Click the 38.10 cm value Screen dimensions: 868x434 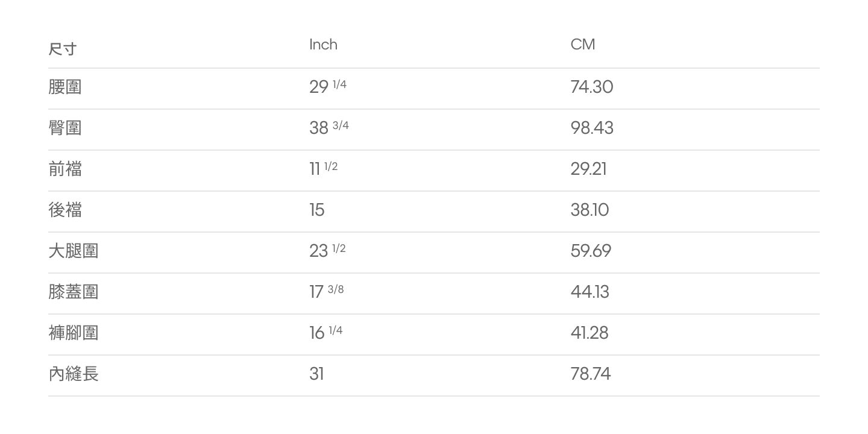pyautogui.click(x=590, y=210)
